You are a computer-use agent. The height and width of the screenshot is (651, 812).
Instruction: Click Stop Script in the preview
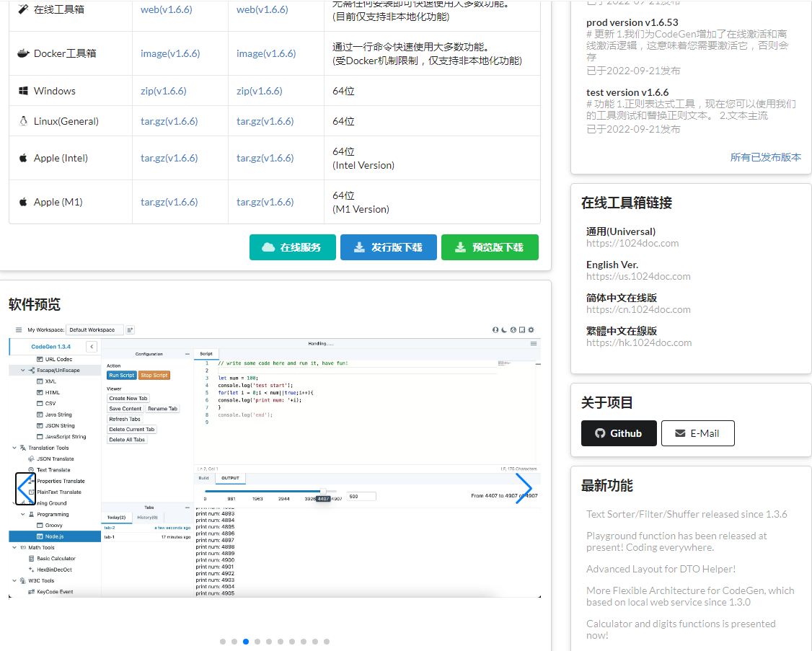pyautogui.click(x=154, y=376)
